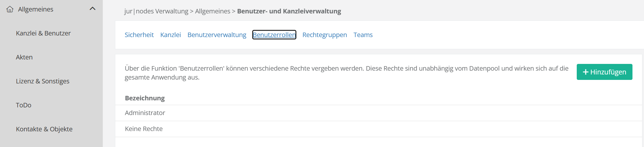Open Lizenz & Sonstiges settings

coord(43,81)
